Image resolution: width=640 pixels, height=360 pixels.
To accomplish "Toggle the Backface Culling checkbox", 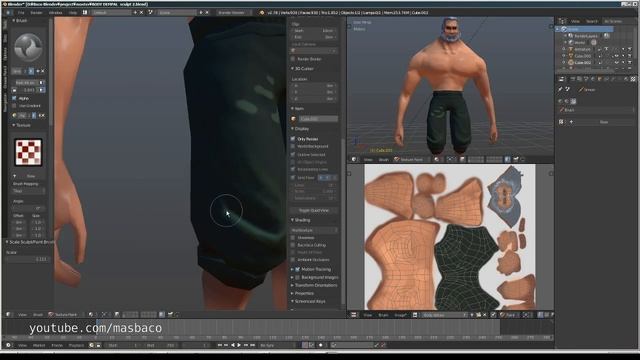I will pyautogui.click(x=293, y=245).
